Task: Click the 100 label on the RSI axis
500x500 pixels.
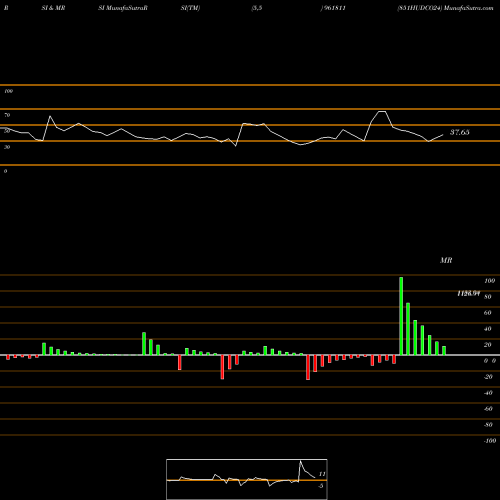Action: 9,91
